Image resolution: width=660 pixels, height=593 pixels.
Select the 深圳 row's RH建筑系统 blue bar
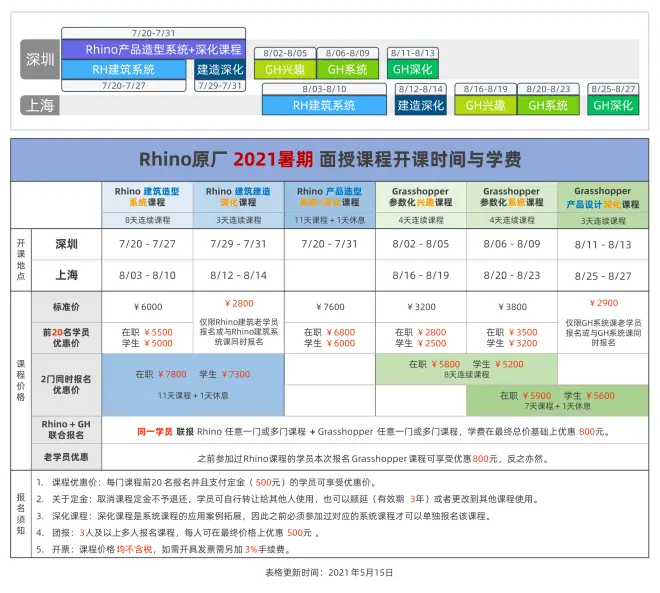[x=124, y=69]
